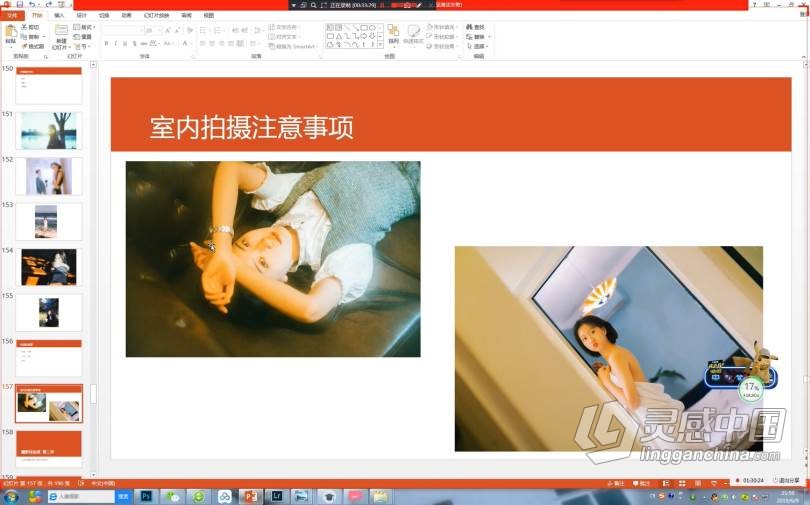Click the Comments button in status bar
Screen dimensions: 810x505
click(x=641, y=484)
